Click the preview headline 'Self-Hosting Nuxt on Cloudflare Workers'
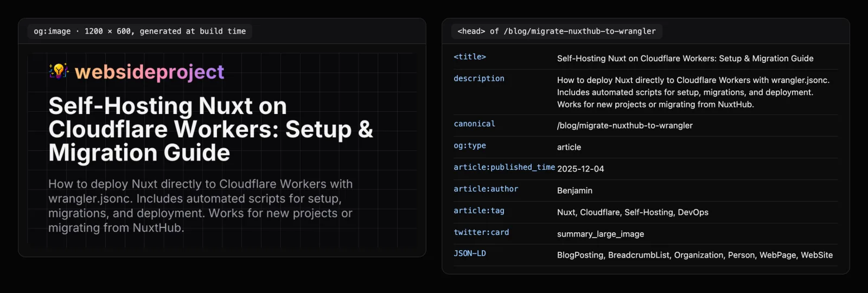Viewport: 868px width, 293px height. (210, 129)
